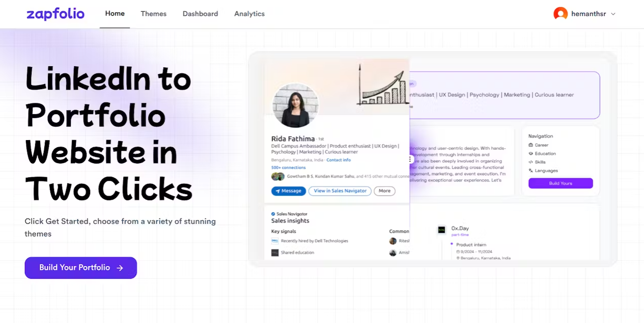Click the Rida Fathima name
Image resolution: width=644 pixels, height=323 pixels.
[x=293, y=139]
